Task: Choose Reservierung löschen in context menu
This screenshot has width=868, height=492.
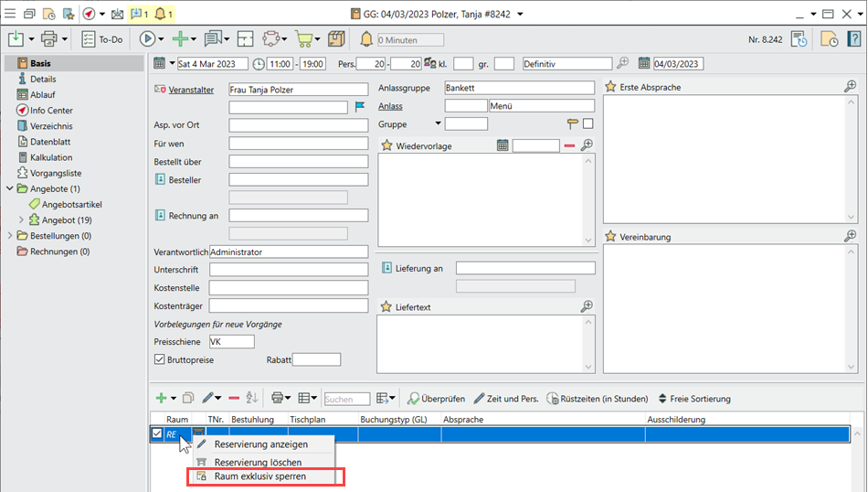Action: (x=258, y=463)
